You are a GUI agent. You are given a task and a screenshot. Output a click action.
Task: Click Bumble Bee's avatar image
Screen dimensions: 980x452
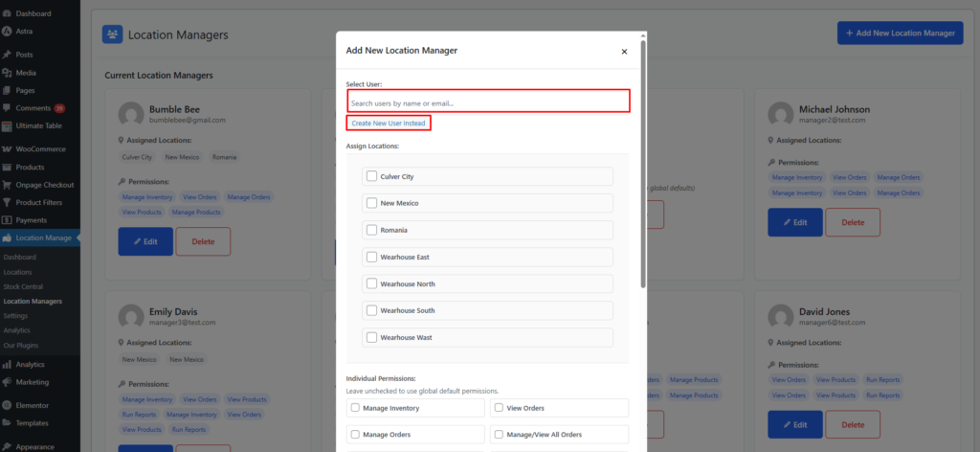(x=131, y=115)
